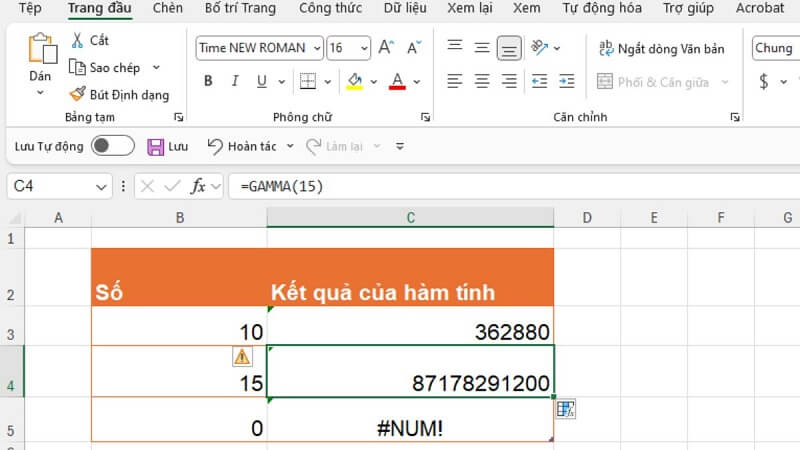Screen dimensions: 800x450
Task: Switch to the Công thức tab
Action: (330, 8)
